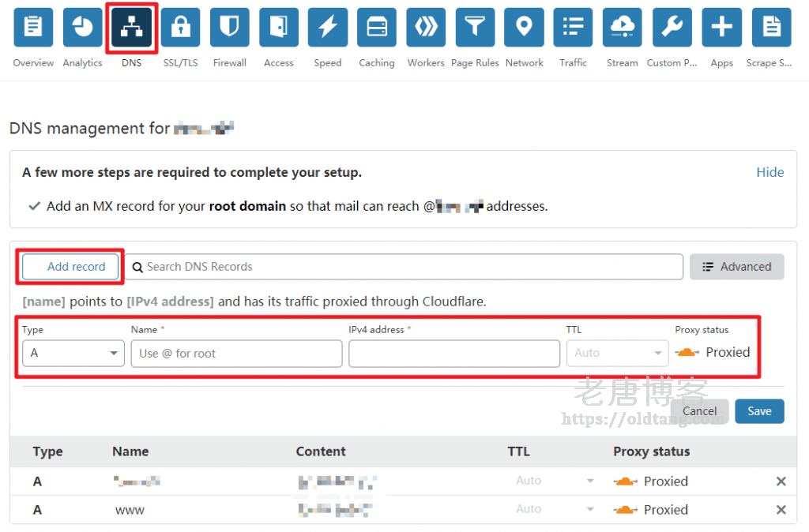Image resolution: width=809 pixels, height=532 pixels.
Task: Open the Caching drive icon
Action: coord(377,28)
